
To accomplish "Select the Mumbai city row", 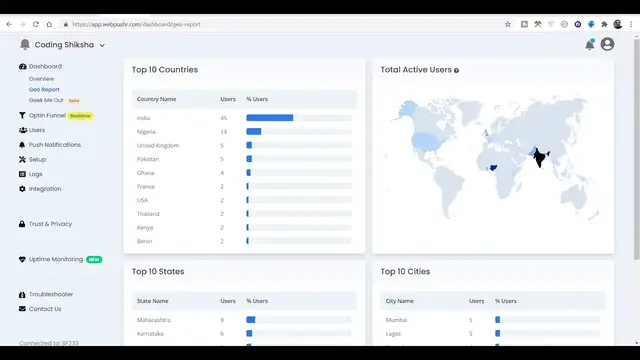I will (493, 320).
